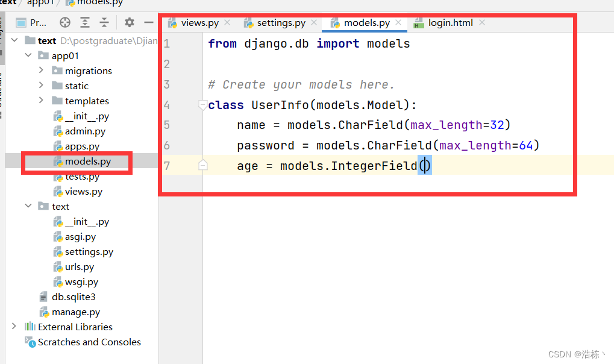Expand the migrations folder
This screenshot has height=364, width=614.
(41, 71)
